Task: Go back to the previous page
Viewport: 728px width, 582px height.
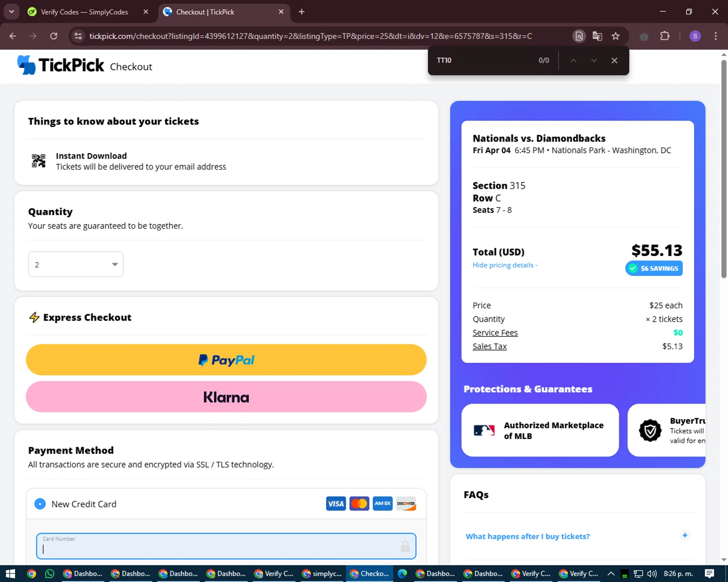Action: pyautogui.click(x=13, y=36)
